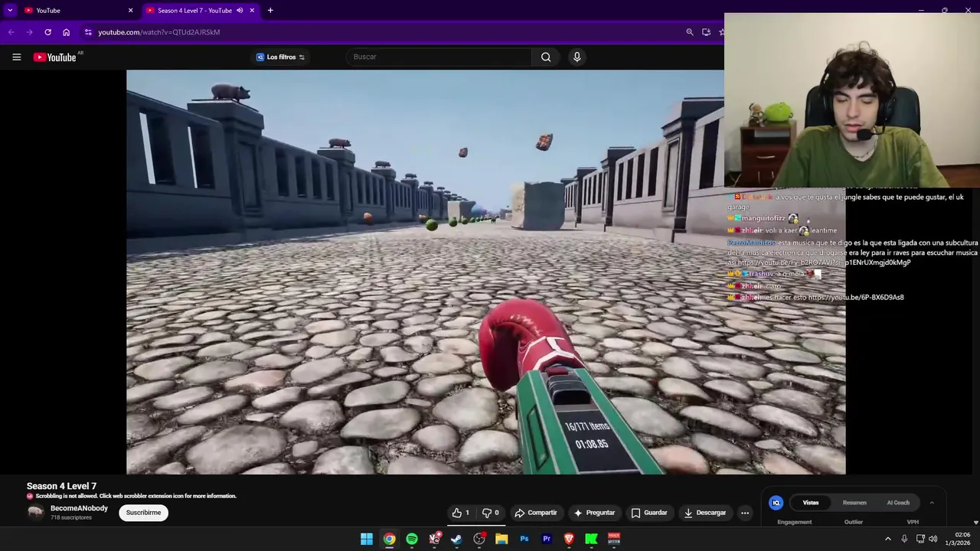Open volume control in system tray

point(933,539)
